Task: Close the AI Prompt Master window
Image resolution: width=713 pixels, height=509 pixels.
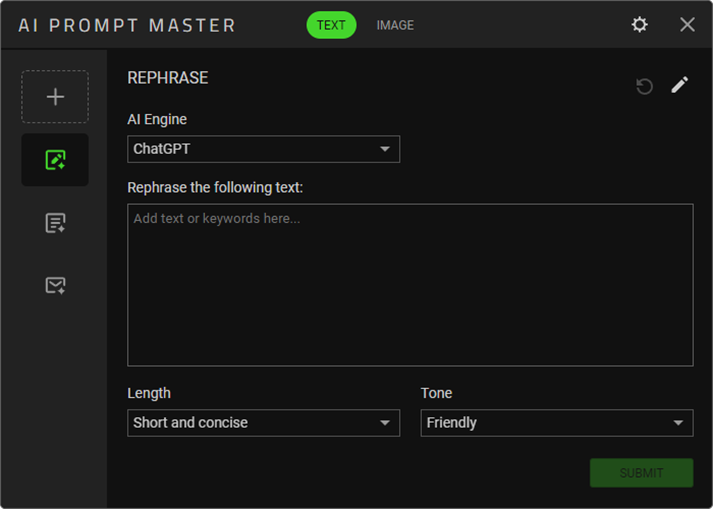Action: tap(687, 25)
